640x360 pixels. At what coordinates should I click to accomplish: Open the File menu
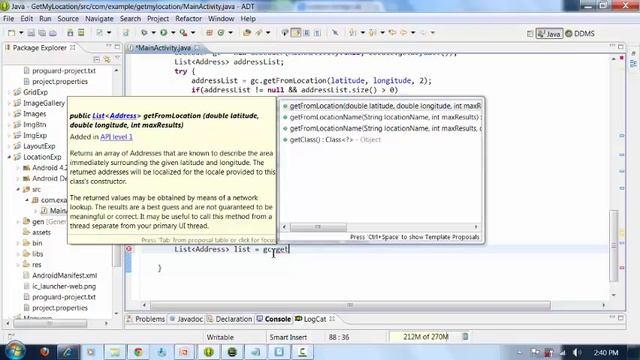(x=8, y=19)
